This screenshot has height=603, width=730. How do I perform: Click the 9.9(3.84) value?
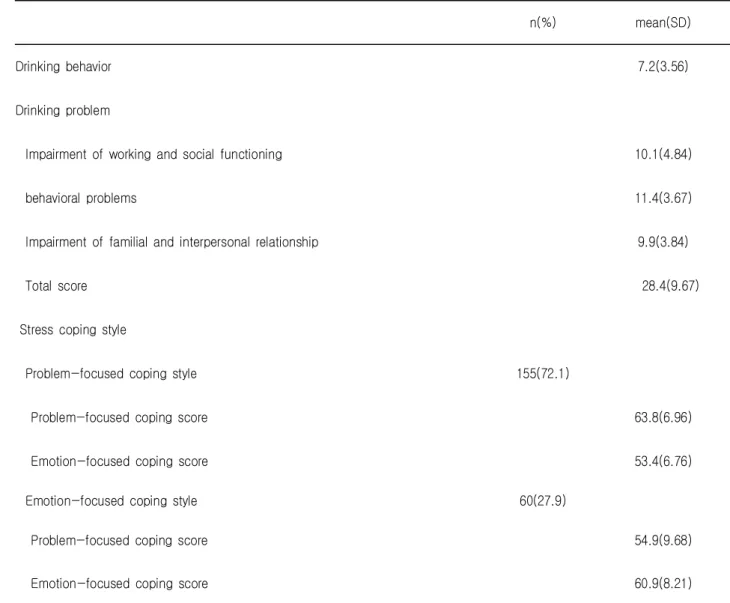[662, 242]
